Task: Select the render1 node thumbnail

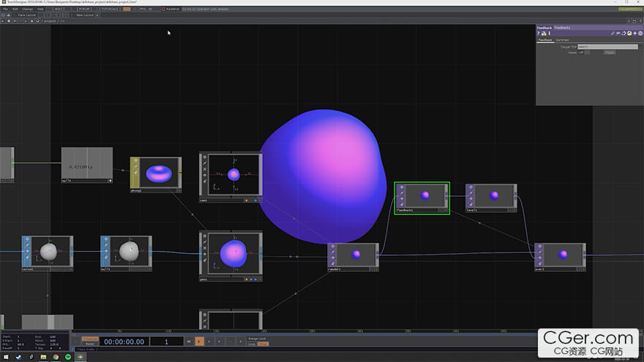Action: click(x=356, y=255)
